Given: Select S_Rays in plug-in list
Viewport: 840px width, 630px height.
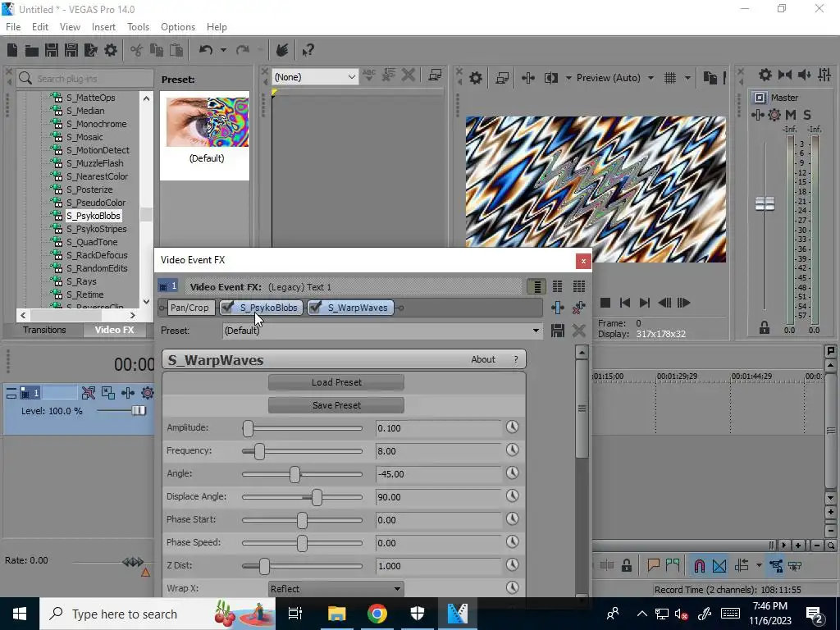Looking at the screenshot, I should coord(81,281).
